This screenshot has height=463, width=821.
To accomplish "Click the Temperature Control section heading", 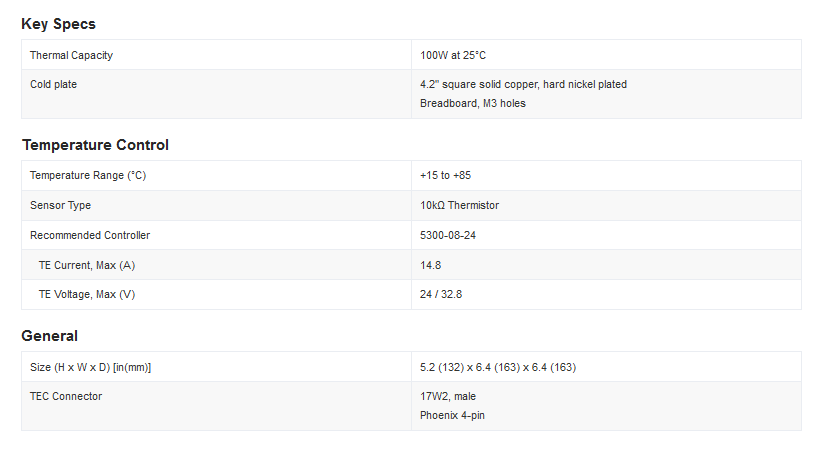I will point(95,145).
